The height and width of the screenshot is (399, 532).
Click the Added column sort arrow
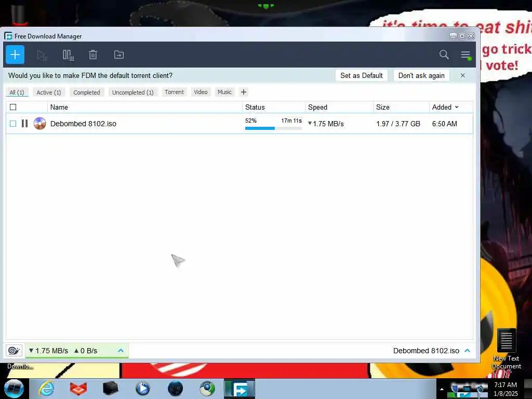[x=457, y=107]
